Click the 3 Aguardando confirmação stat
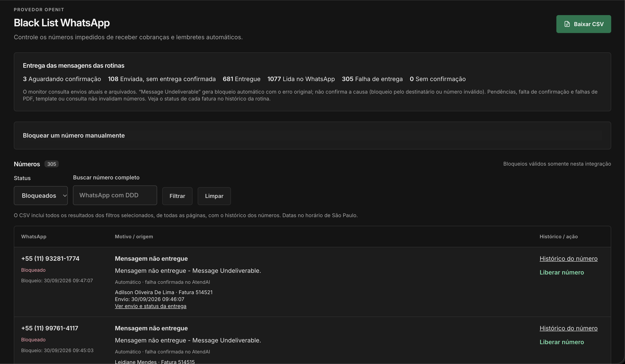The image size is (625, 364). 62,79
